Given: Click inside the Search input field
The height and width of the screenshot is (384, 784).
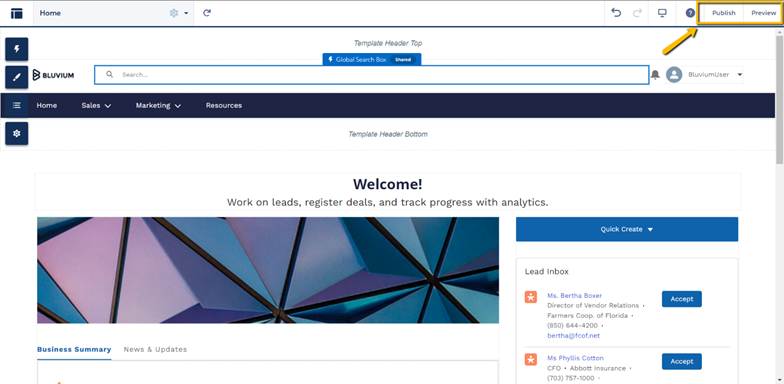Looking at the screenshot, I should pyautogui.click(x=372, y=74).
